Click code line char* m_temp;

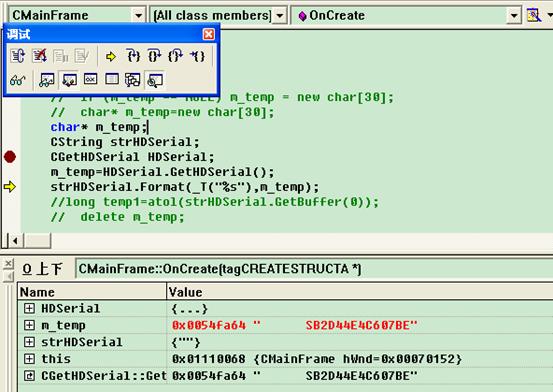99,127
